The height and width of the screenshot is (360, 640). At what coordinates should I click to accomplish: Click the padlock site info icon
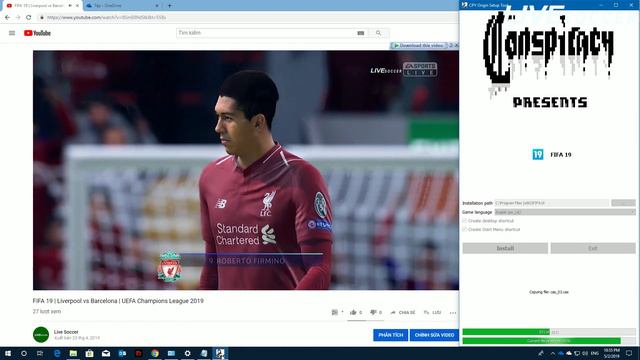point(42,18)
